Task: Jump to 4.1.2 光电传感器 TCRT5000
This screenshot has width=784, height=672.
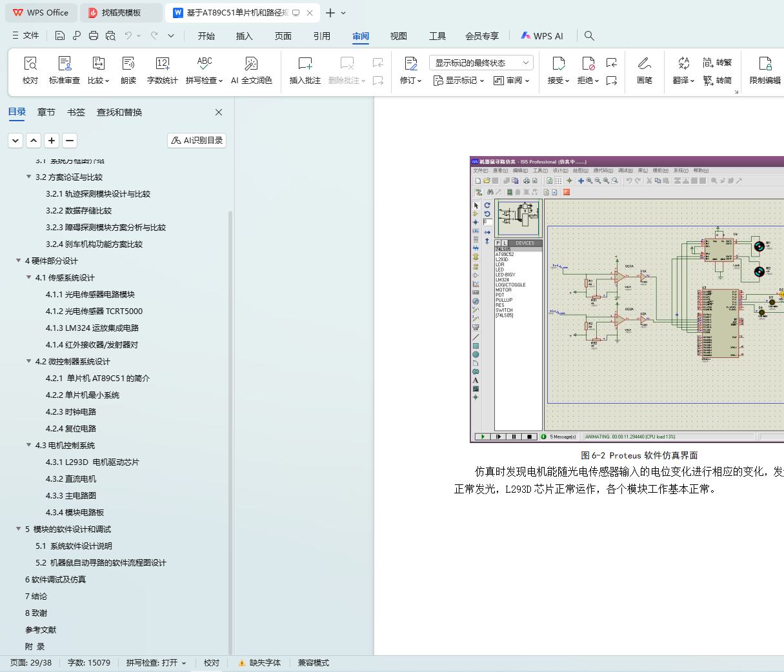Action: click(x=94, y=311)
